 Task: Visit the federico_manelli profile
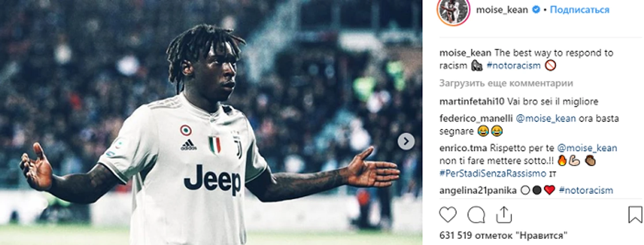point(476,118)
